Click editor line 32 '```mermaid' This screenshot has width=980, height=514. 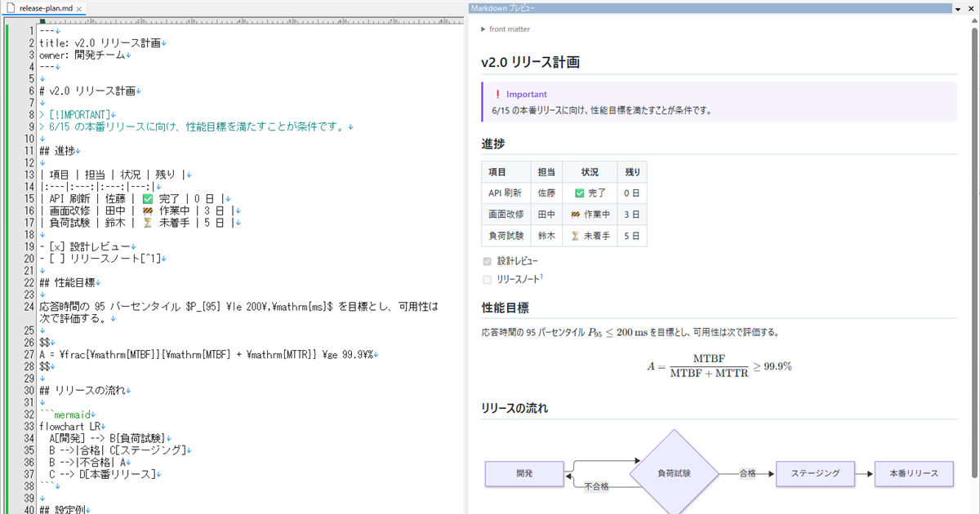click(67, 414)
